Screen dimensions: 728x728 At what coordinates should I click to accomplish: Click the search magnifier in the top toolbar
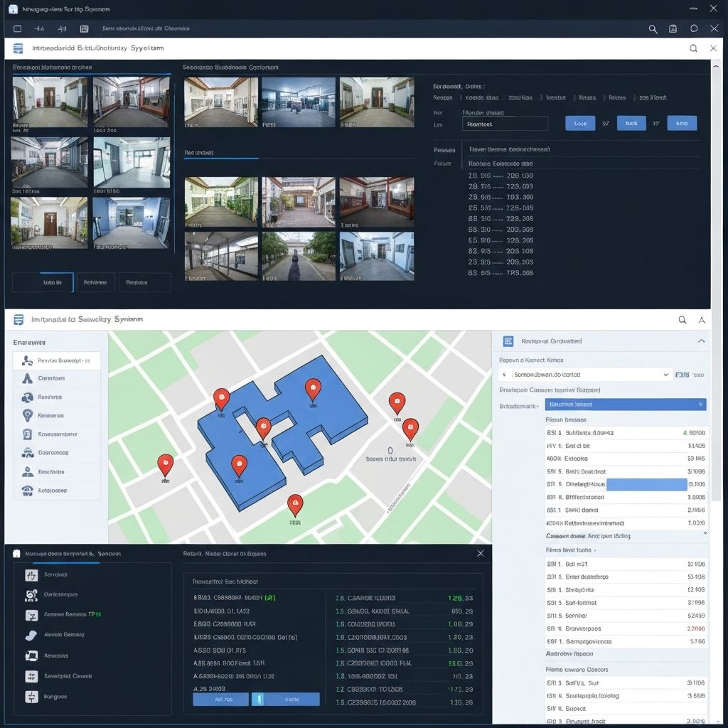[653, 29]
